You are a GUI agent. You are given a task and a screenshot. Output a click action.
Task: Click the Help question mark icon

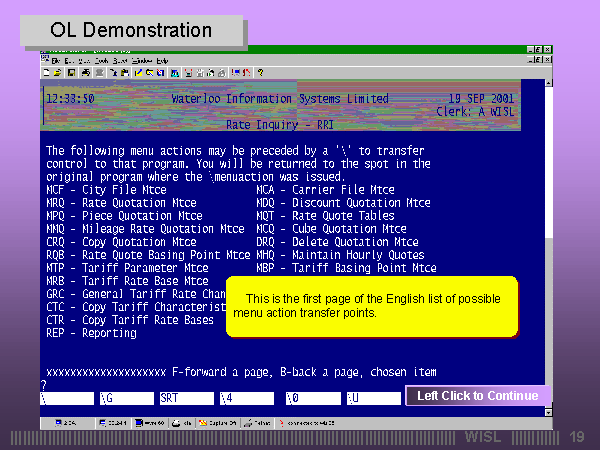261,72
